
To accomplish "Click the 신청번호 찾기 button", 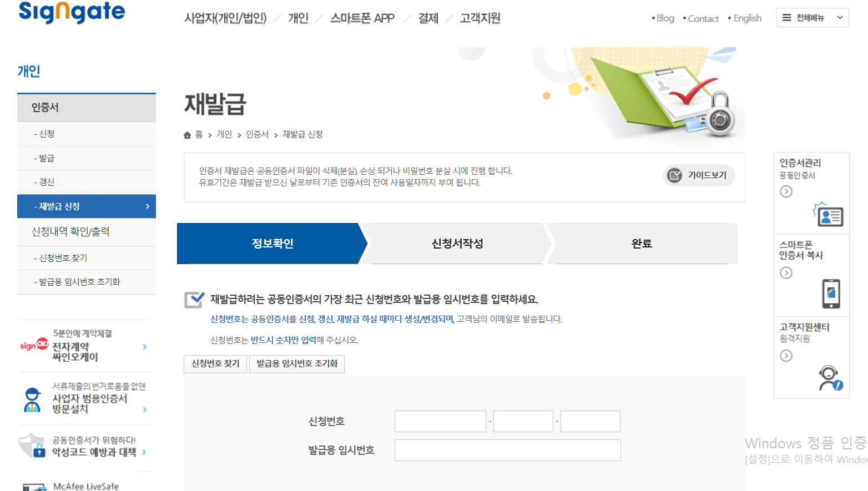I will [x=215, y=364].
